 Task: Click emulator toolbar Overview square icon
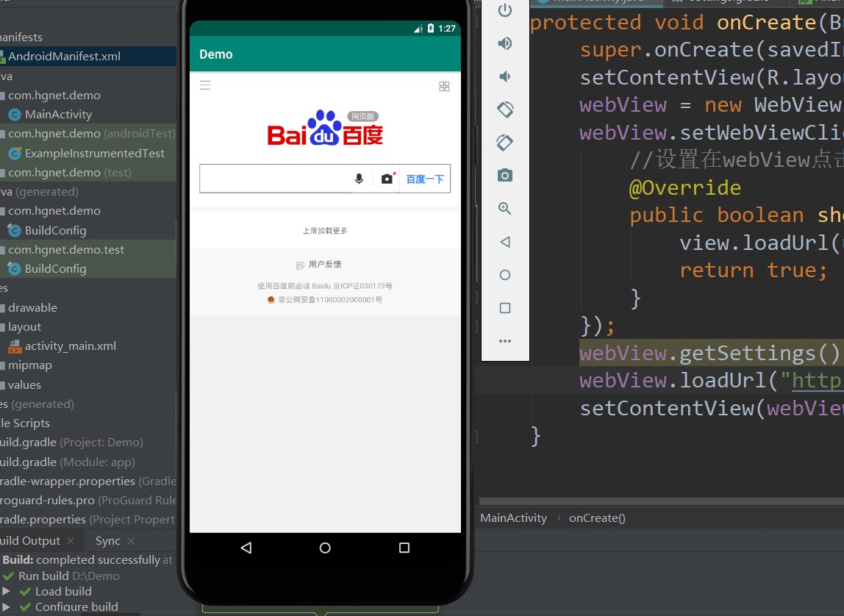click(505, 308)
